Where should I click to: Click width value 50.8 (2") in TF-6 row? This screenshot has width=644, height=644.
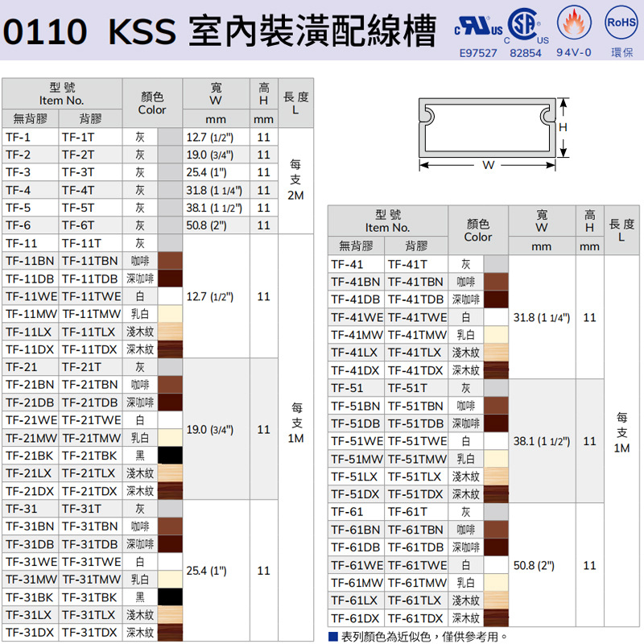tap(206, 225)
